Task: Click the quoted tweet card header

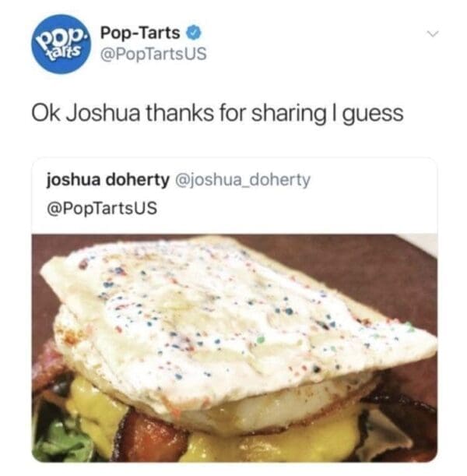Action: click(x=234, y=194)
